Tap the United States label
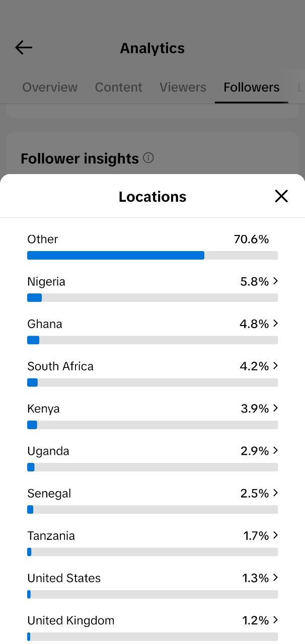 click(64, 578)
